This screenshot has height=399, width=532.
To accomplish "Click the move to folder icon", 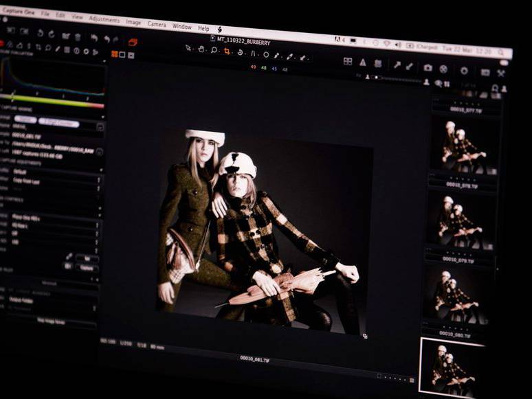I will click(x=66, y=36).
